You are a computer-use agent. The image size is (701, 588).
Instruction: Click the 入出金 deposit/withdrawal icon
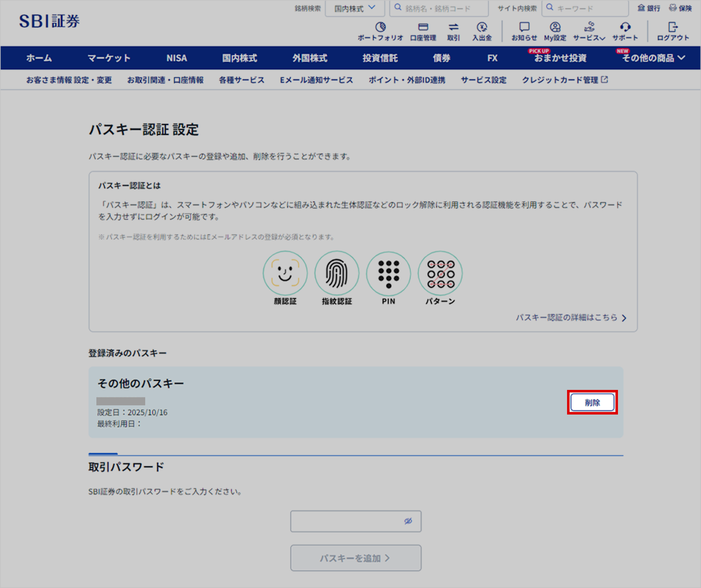(x=482, y=28)
